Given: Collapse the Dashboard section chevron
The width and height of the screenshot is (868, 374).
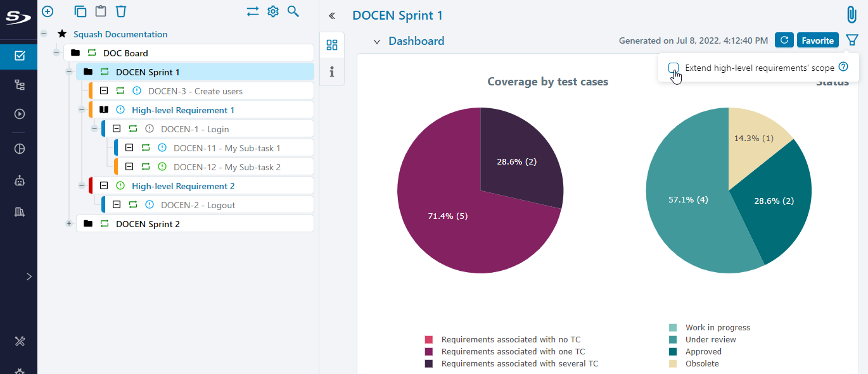Looking at the screenshot, I should click(377, 42).
